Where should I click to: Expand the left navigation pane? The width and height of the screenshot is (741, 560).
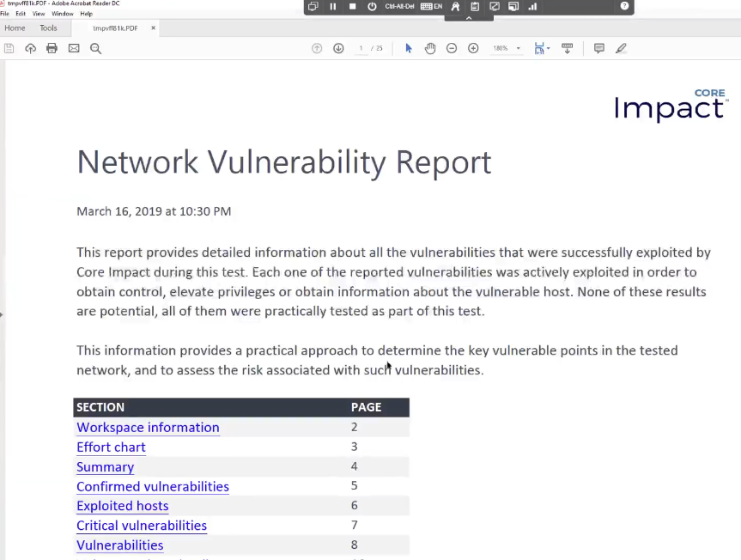coord(3,314)
